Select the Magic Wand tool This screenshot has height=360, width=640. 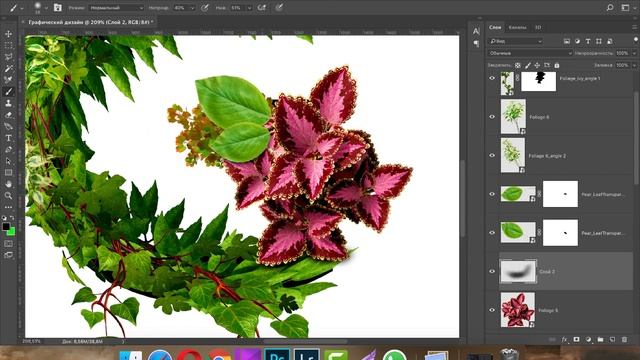coord(8,69)
